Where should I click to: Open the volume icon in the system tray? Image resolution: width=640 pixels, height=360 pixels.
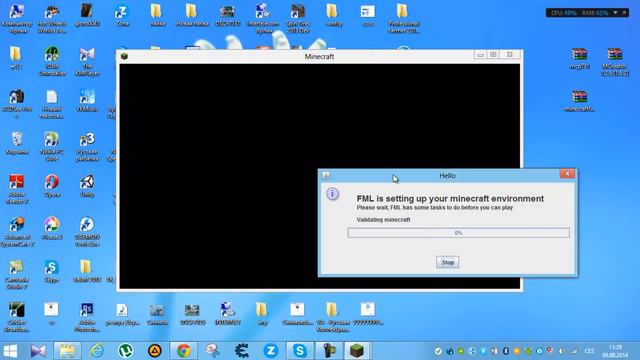pos(562,351)
